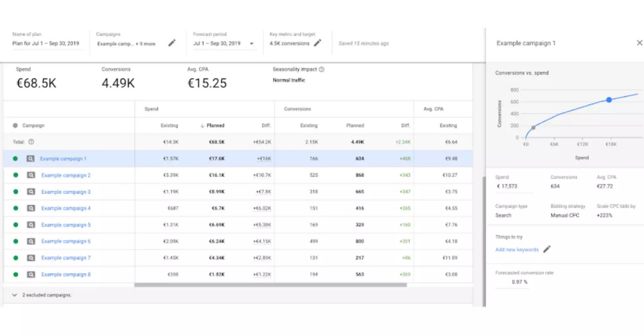This screenshot has width=644, height=336.
Task: Toggle green status dot for campaign 3
Action: 15,192
